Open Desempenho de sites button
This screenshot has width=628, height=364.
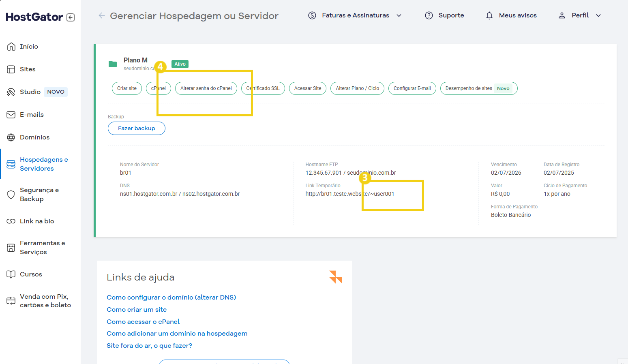(479, 88)
